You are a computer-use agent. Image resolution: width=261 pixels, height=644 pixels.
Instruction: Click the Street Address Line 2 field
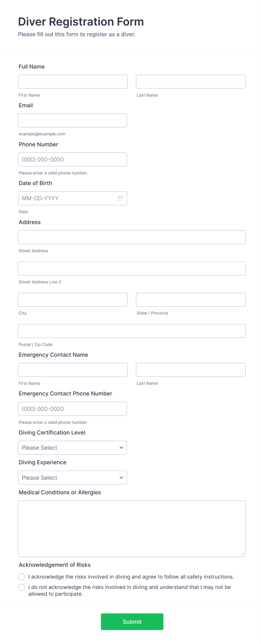pyautogui.click(x=132, y=268)
